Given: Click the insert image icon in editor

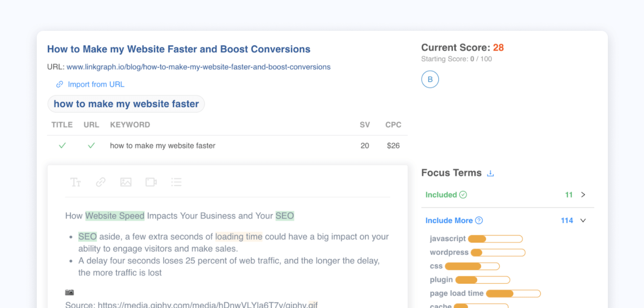Looking at the screenshot, I should click(x=126, y=182).
